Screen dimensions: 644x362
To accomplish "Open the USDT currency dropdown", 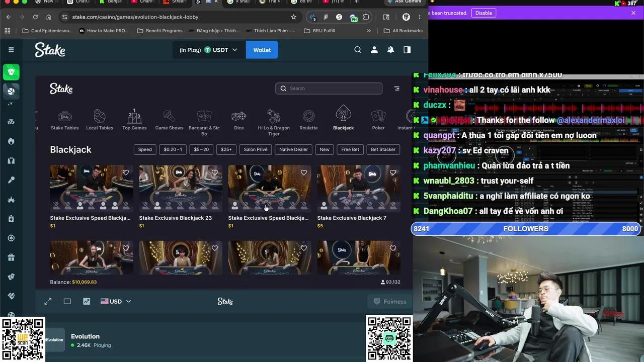I will [x=220, y=50].
